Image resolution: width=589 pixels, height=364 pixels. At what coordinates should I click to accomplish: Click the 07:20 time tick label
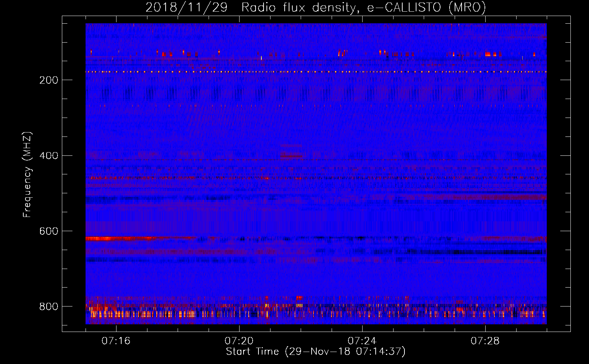tap(239, 341)
